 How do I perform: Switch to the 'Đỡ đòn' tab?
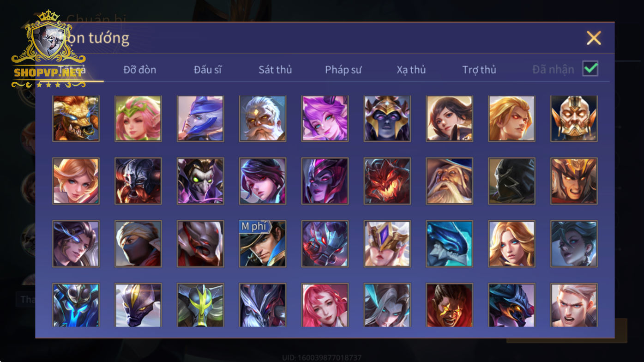click(x=140, y=70)
